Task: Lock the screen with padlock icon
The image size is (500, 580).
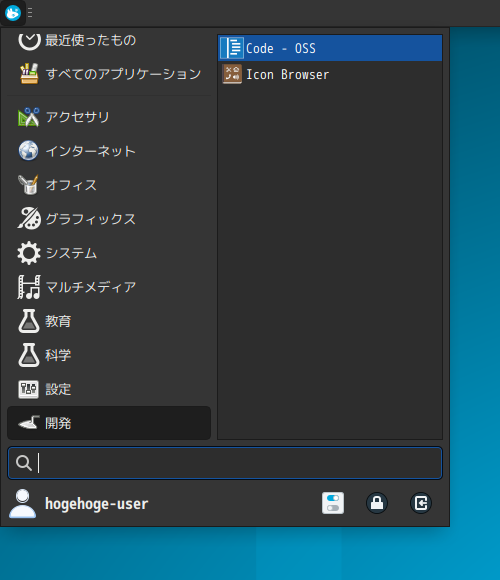Action: pyautogui.click(x=377, y=503)
